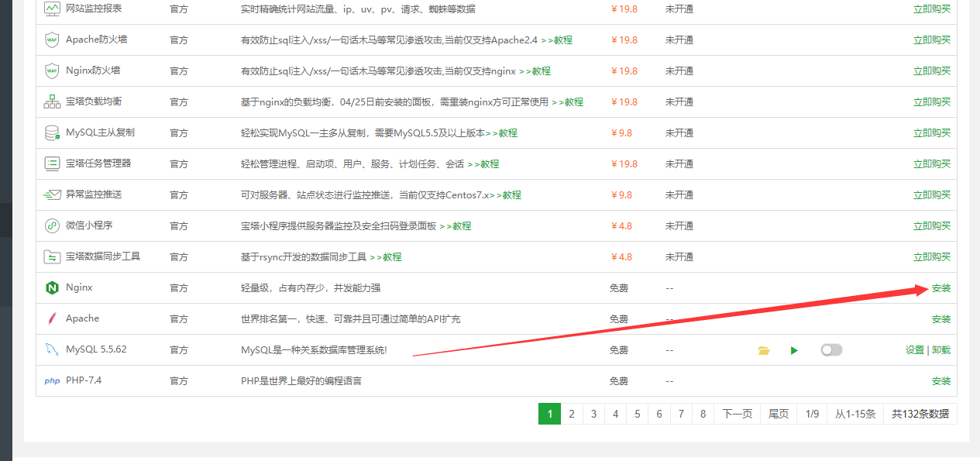Image resolution: width=980 pixels, height=461 pixels.
Task: Click the Apache防火墙 WAF shield icon
Action: pyautogui.click(x=52, y=40)
